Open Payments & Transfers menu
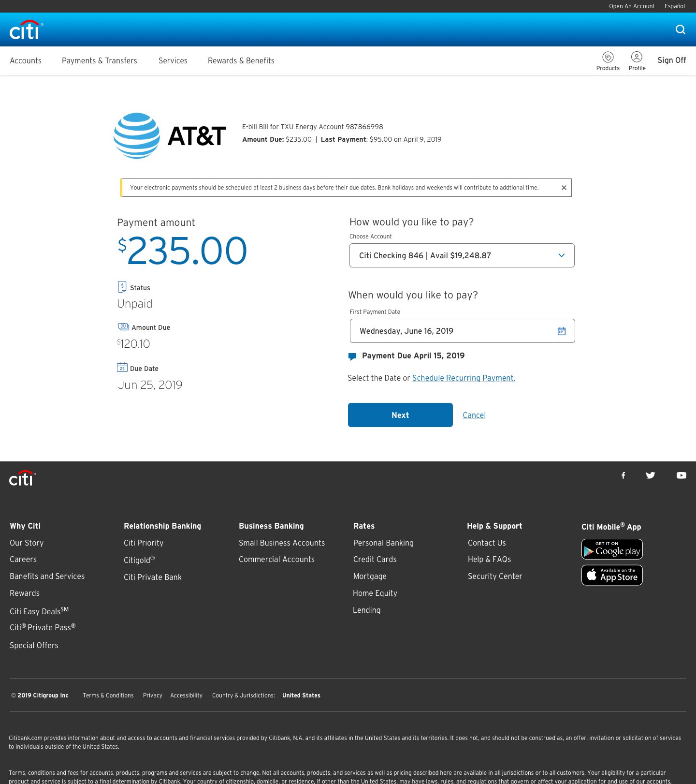 pyautogui.click(x=100, y=60)
